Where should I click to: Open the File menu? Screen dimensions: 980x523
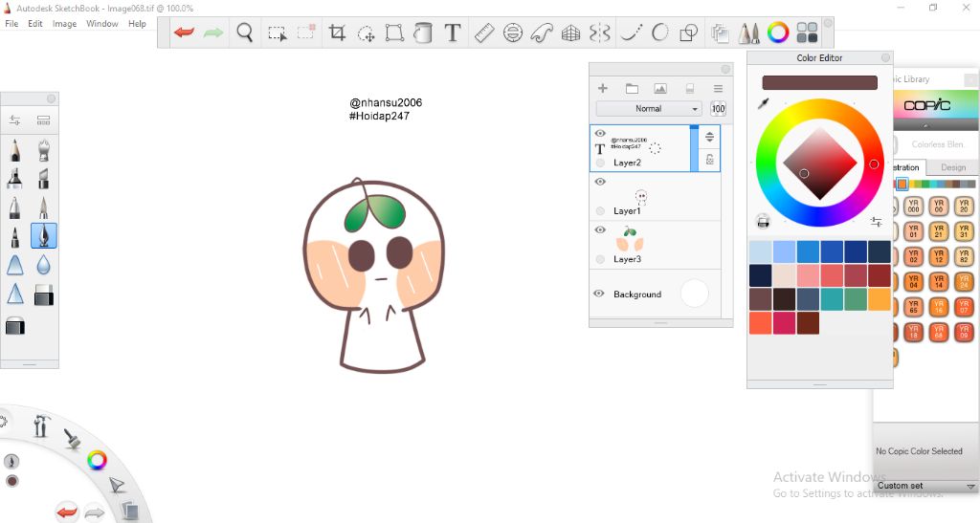coord(11,24)
